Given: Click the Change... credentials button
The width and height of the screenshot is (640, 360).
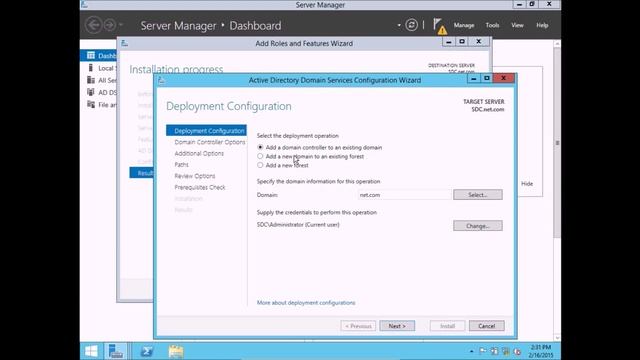Looking at the screenshot, I should click(478, 226).
